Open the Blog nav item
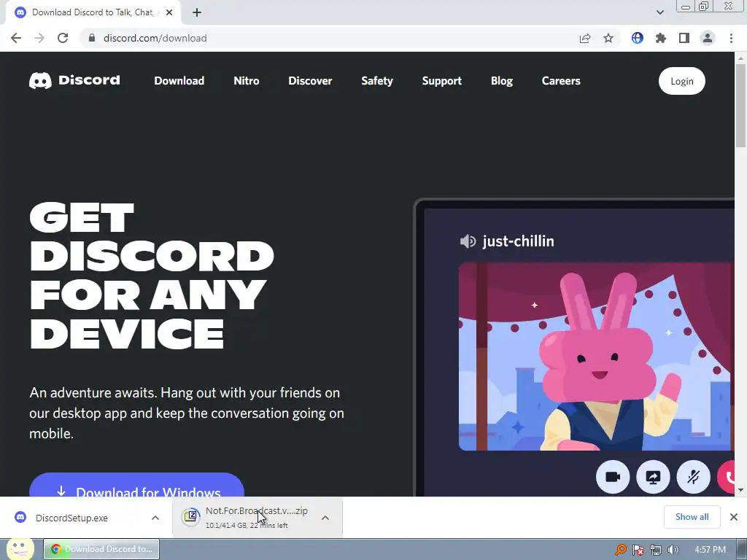Screen dimensions: 747x560 [x=502, y=81]
